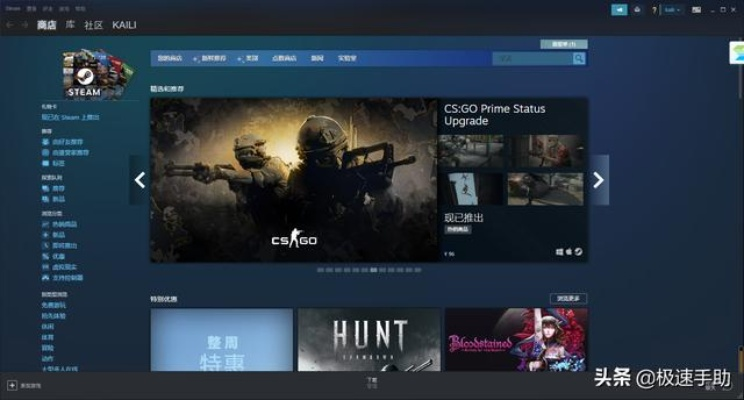Viewport: 744px width, 400px height.
Task: Switch to Big Picture mode icon
Action: pos(696,9)
